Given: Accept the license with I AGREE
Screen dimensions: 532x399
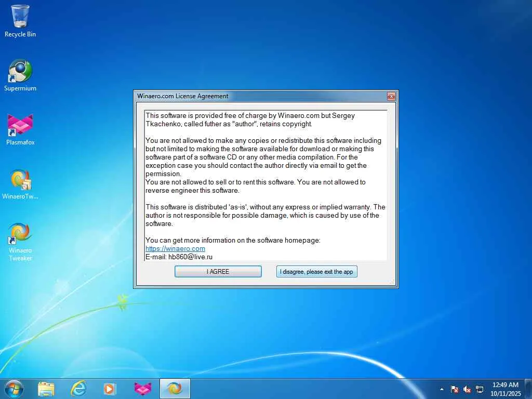Looking at the screenshot, I should (218, 271).
